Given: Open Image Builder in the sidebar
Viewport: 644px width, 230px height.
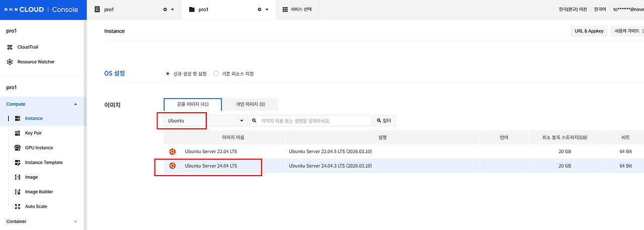Looking at the screenshot, I should coord(39,192).
